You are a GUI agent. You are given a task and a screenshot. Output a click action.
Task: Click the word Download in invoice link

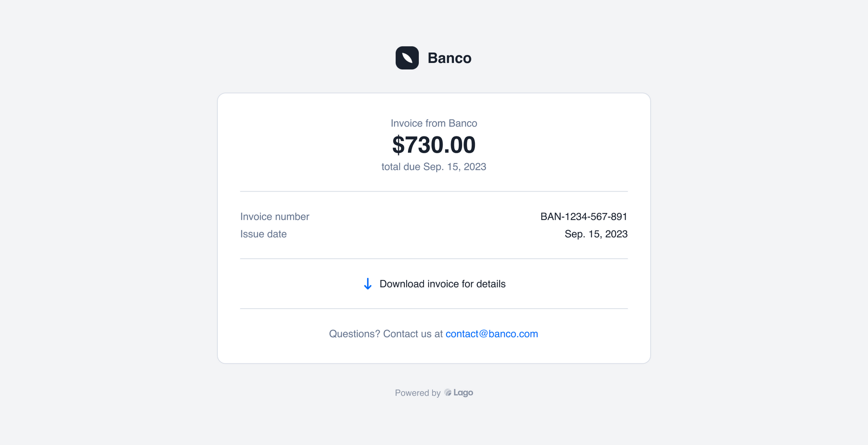[x=402, y=284]
